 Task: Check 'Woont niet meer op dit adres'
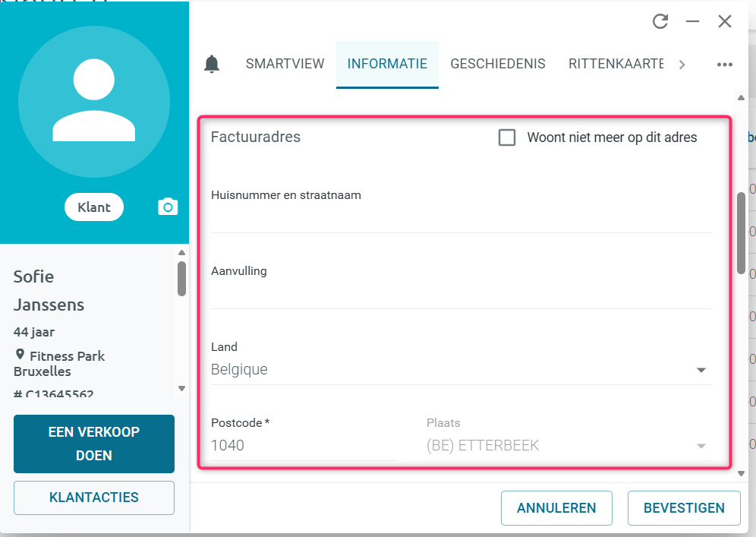(x=507, y=137)
